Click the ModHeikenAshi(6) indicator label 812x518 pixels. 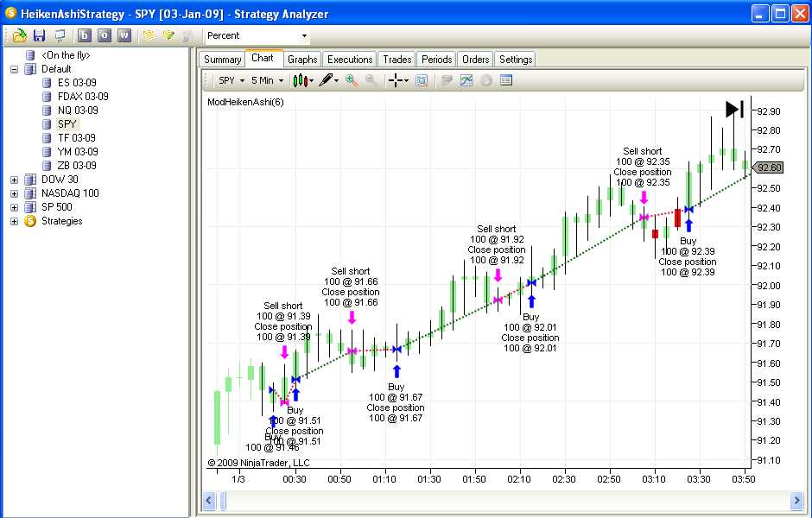point(245,102)
